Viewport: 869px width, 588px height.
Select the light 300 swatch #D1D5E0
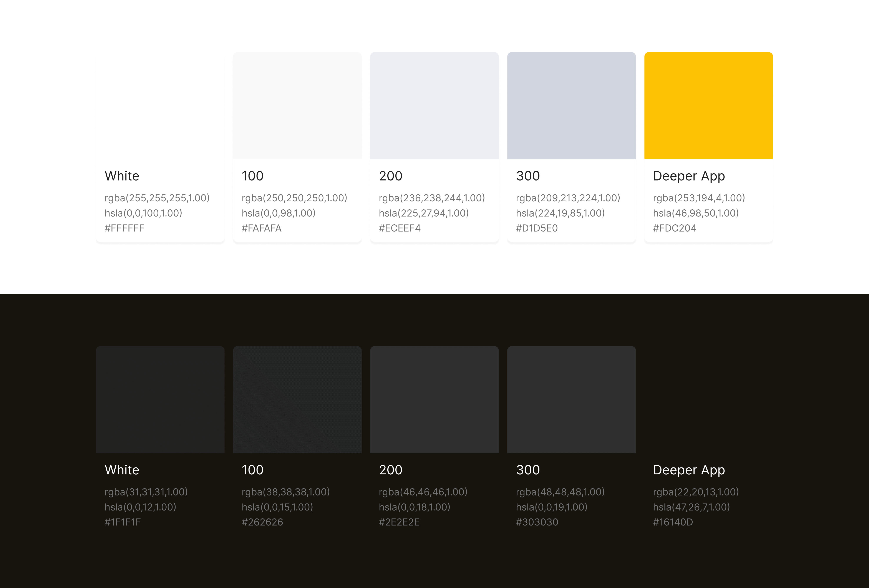point(571,106)
